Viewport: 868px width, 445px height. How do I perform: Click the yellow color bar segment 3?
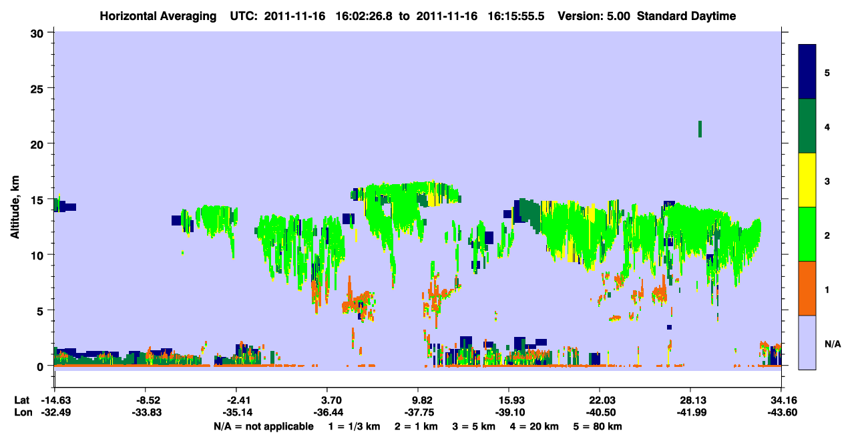[807, 180]
